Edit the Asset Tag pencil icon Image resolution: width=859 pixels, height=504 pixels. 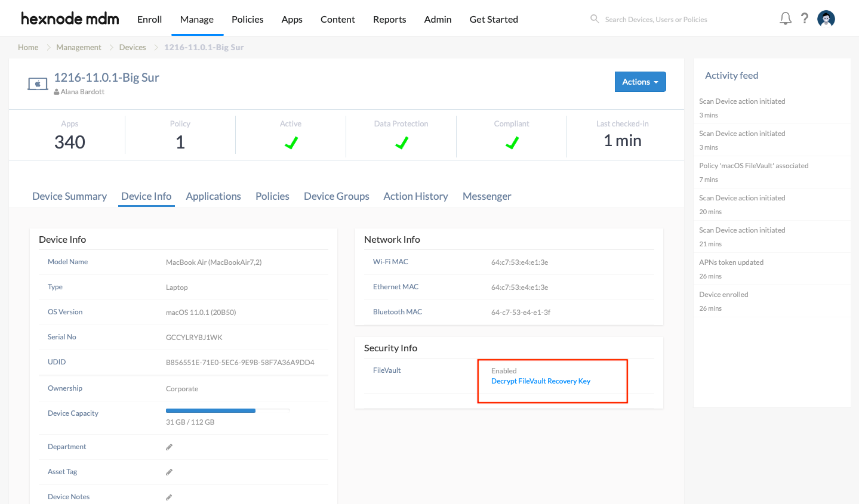[x=169, y=472]
